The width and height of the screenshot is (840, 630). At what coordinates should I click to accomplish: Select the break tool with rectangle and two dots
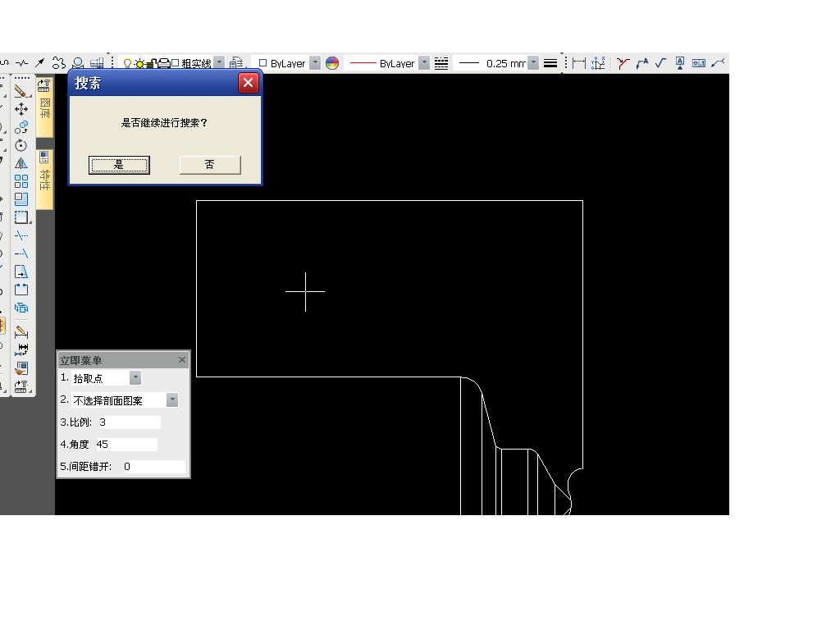click(x=21, y=290)
